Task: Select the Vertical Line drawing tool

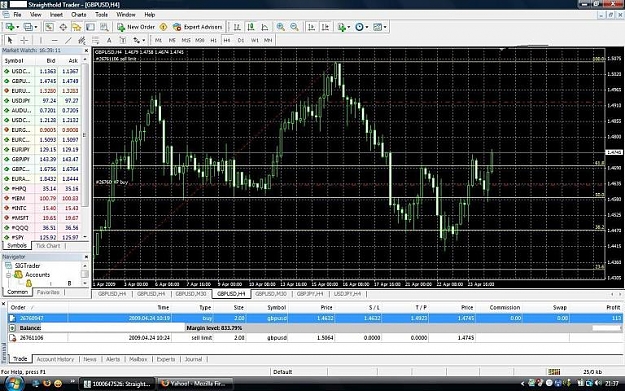Action: pos(41,40)
